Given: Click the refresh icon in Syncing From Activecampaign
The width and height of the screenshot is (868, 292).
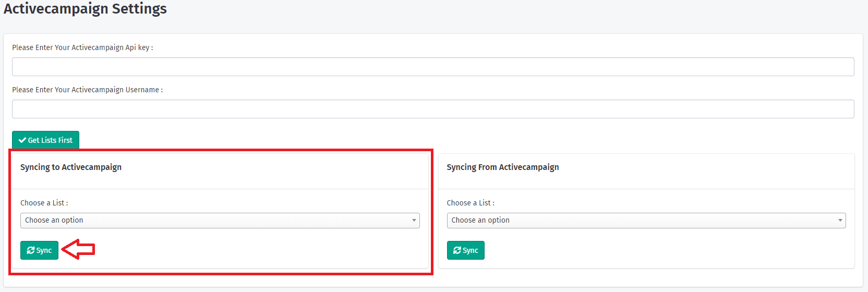Looking at the screenshot, I should click(457, 250).
